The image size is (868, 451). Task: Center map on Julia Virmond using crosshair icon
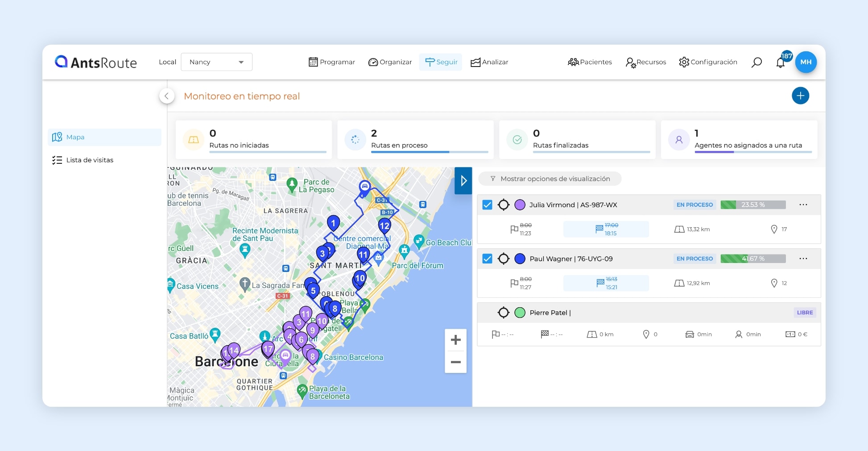[504, 205]
